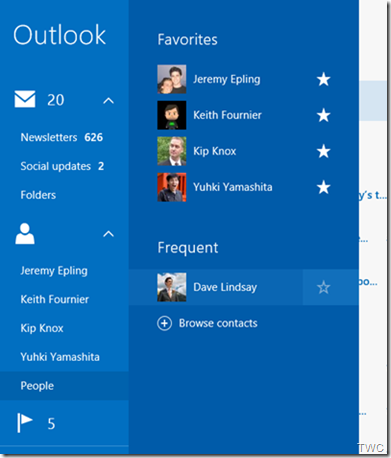This screenshot has height=458, width=391.
Task: Click Dave Lindsay's profile photo
Action: [x=172, y=287]
